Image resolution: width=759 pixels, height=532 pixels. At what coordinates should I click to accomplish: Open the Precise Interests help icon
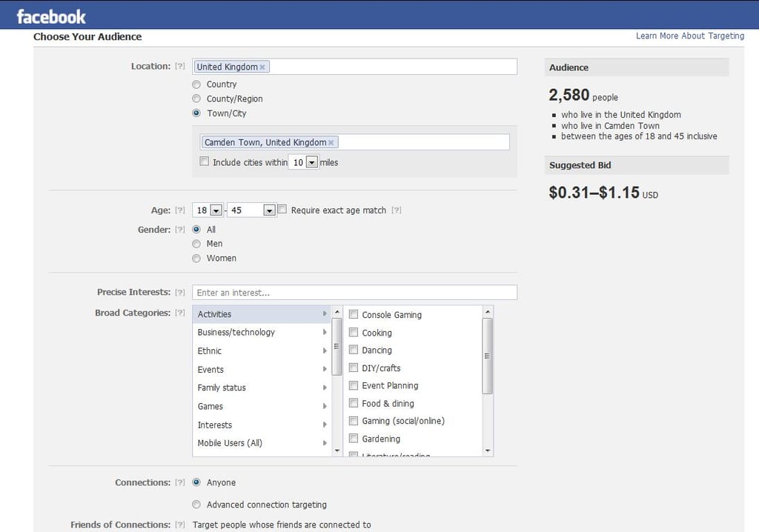coord(180,293)
